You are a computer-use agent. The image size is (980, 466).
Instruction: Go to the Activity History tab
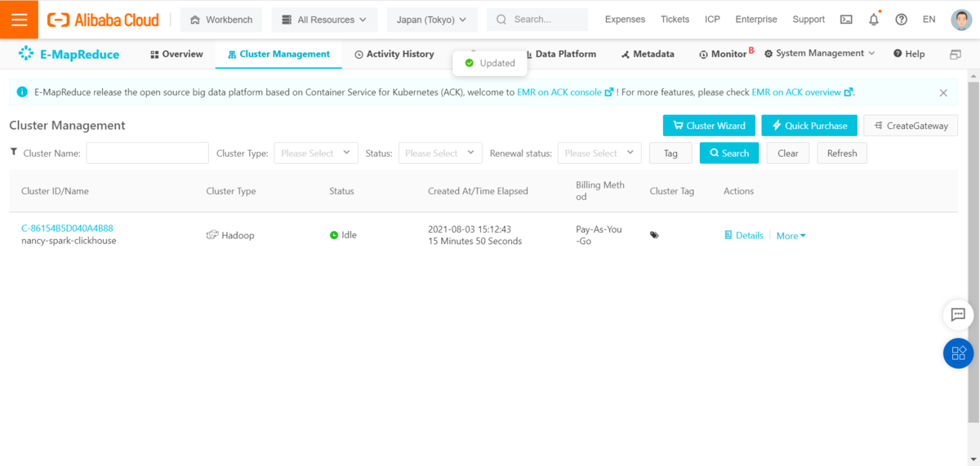pos(394,54)
